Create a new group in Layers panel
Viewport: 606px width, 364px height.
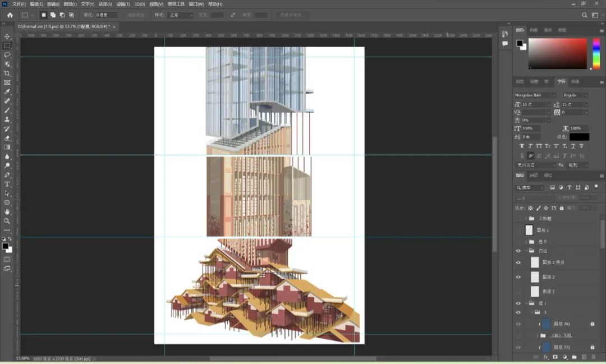click(x=575, y=357)
